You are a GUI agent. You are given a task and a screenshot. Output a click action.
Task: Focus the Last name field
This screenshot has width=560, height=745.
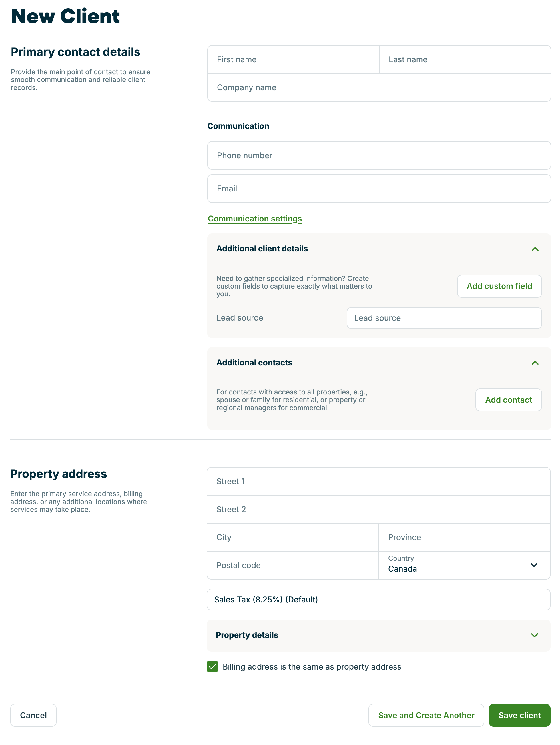click(x=465, y=60)
